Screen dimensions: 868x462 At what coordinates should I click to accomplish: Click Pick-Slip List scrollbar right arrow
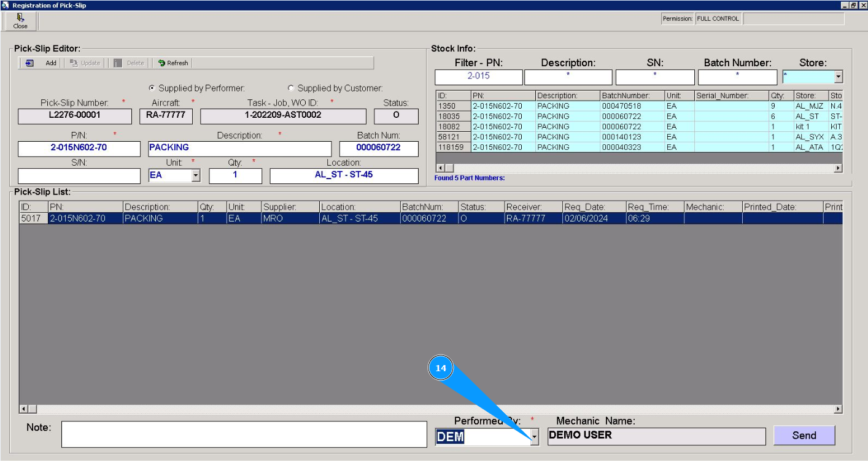(838, 409)
